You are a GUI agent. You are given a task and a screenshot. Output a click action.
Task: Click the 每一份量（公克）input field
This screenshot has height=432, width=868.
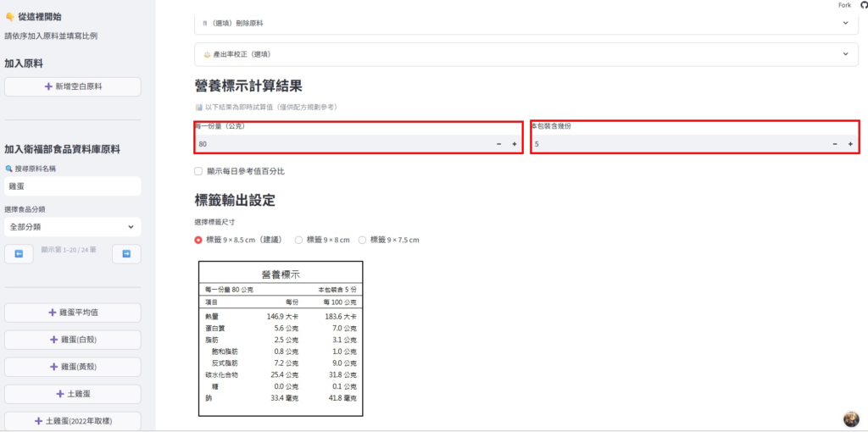pos(343,144)
